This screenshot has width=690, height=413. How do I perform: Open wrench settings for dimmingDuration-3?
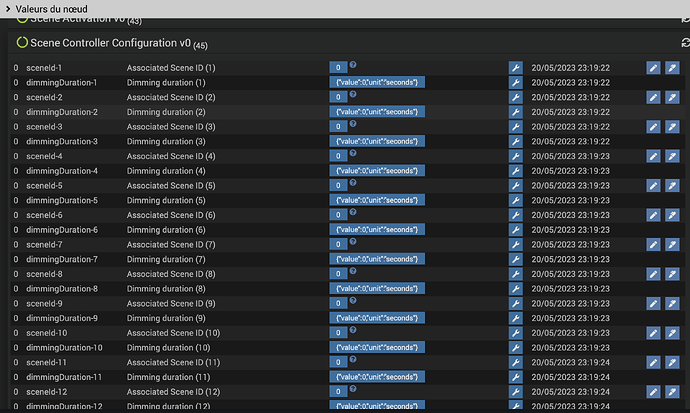pyautogui.click(x=515, y=141)
